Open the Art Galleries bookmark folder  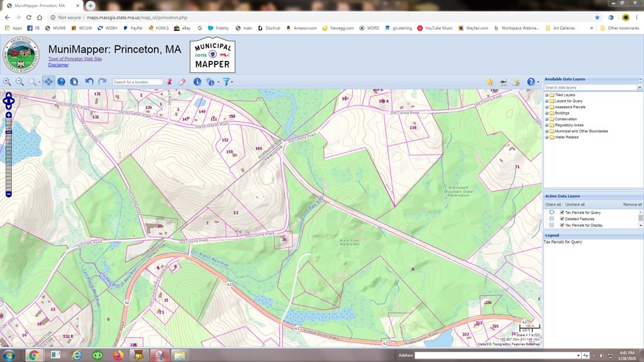click(560, 28)
